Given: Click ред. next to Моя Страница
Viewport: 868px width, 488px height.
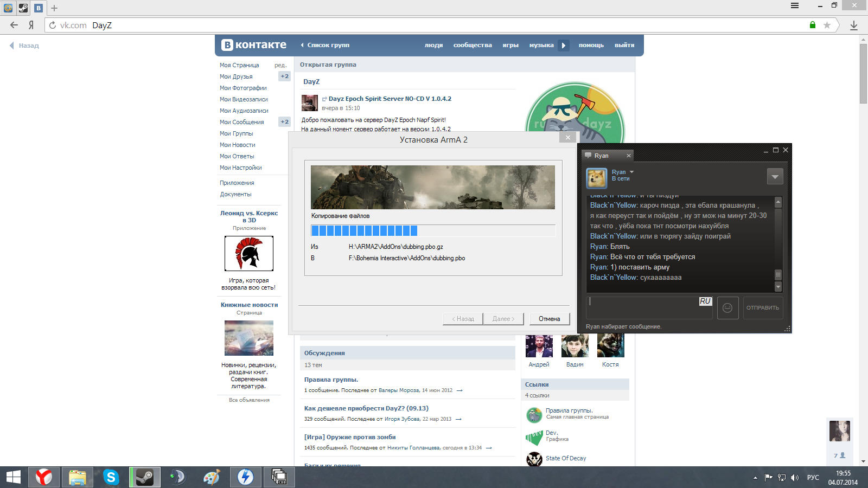Looking at the screenshot, I should 280,65.
